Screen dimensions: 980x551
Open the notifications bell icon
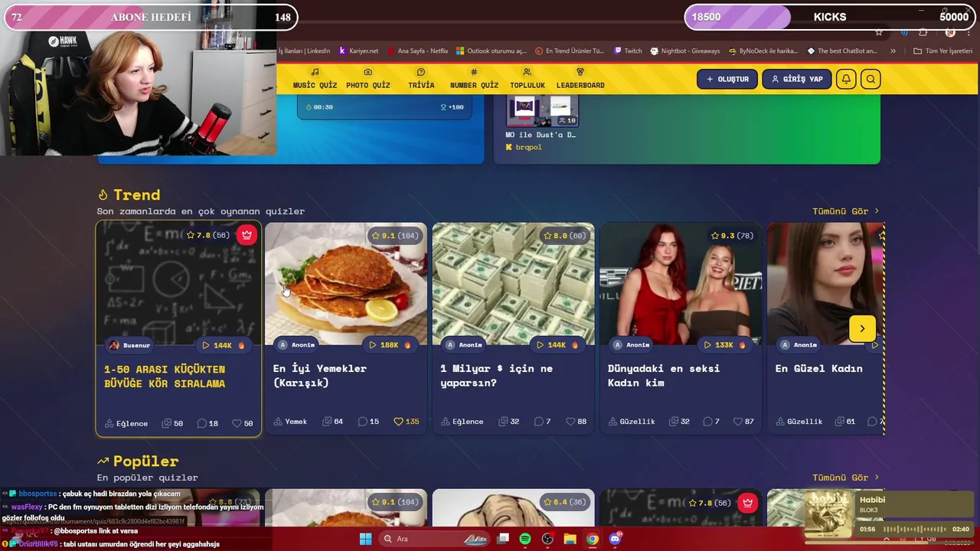coord(846,79)
